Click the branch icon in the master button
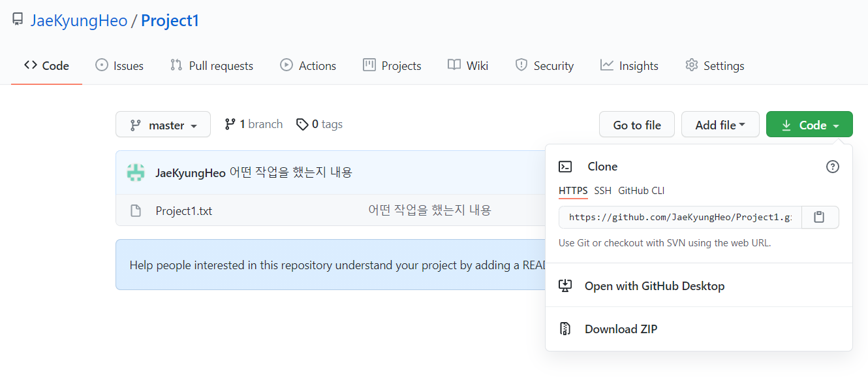The height and width of the screenshot is (392, 868). [x=135, y=125]
